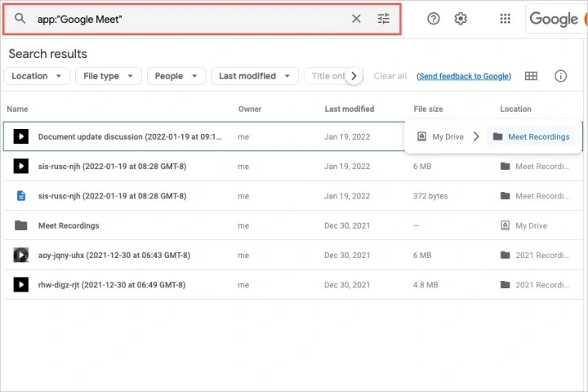
Task: Open advanced search options sliders icon
Action: click(383, 19)
